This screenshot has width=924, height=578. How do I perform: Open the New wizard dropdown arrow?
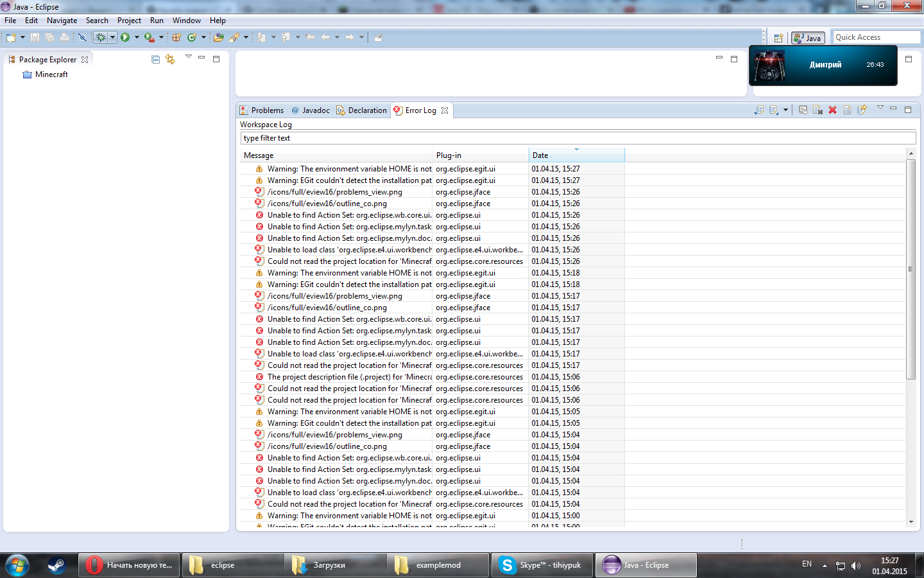click(22, 37)
